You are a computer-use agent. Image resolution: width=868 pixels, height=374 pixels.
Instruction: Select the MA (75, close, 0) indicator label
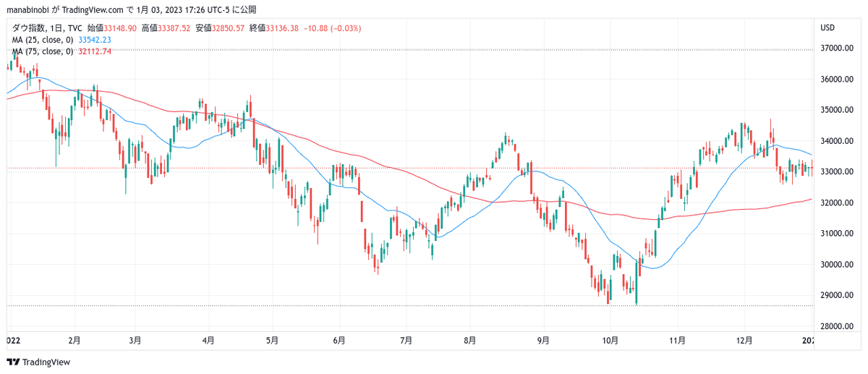click(x=43, y=51)
